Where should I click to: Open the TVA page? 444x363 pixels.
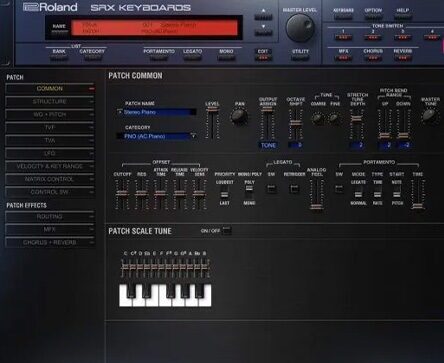pos(50,141)
